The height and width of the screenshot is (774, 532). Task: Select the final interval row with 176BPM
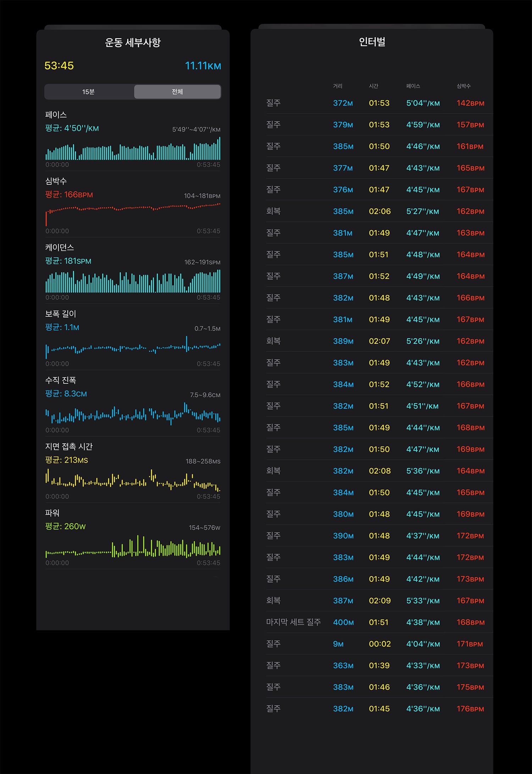pos(379,709)
